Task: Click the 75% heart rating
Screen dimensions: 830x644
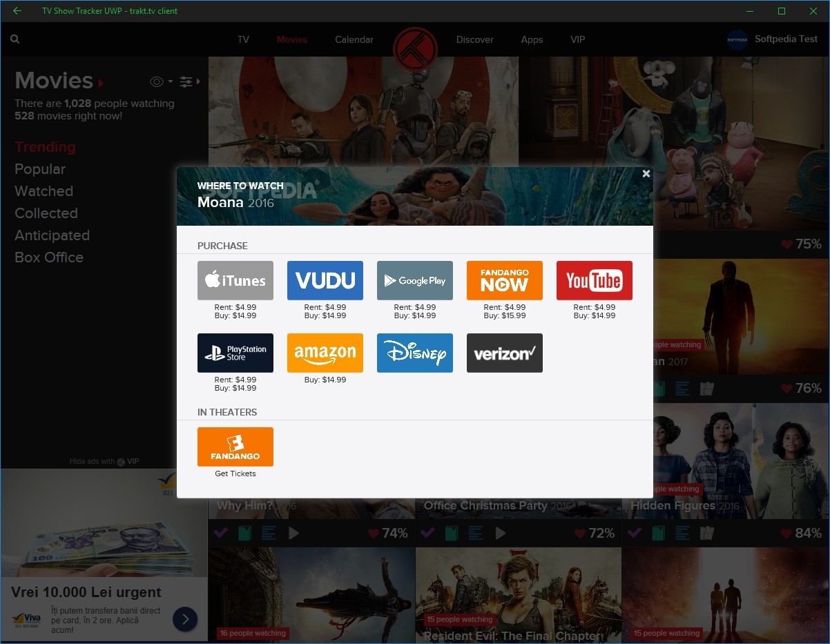Action: point(802,244)
